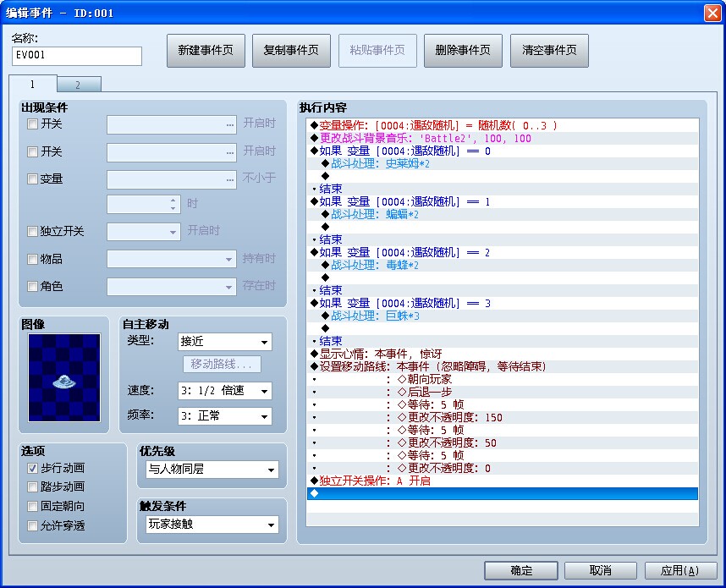This screenshot has height=588, width=726.
Task: Close the 编辑事件 dialog window
Action: tap(712, 13)
